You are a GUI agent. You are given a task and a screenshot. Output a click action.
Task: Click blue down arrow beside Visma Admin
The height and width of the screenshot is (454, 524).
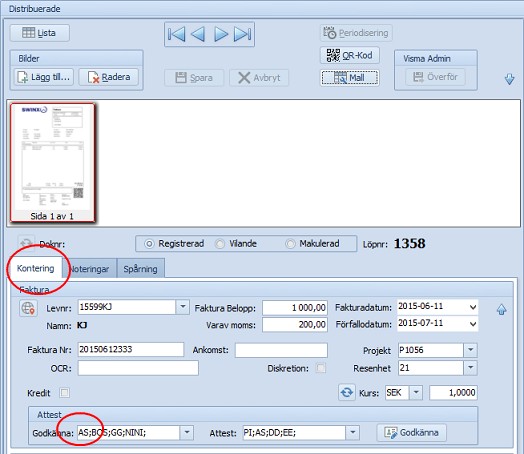click(509, 79)
